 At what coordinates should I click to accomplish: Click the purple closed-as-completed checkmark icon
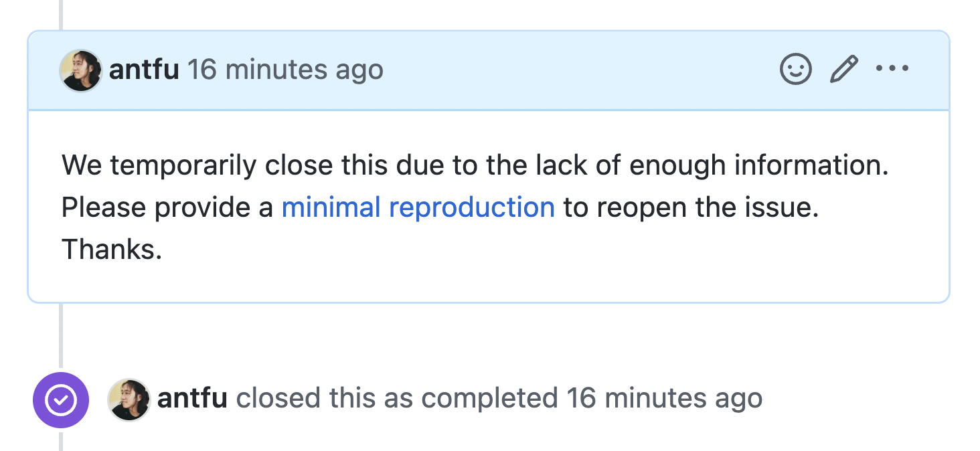click(x=60, y=400)
